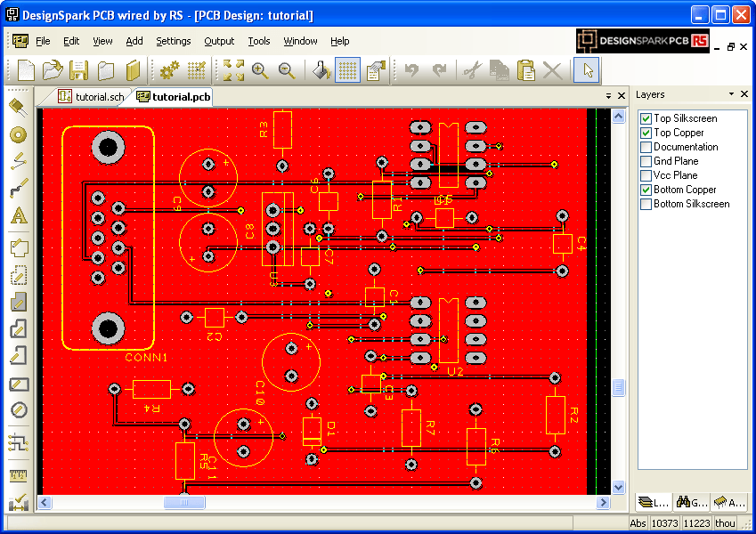Select the measurement ruler tool

(x=16, y=474)
